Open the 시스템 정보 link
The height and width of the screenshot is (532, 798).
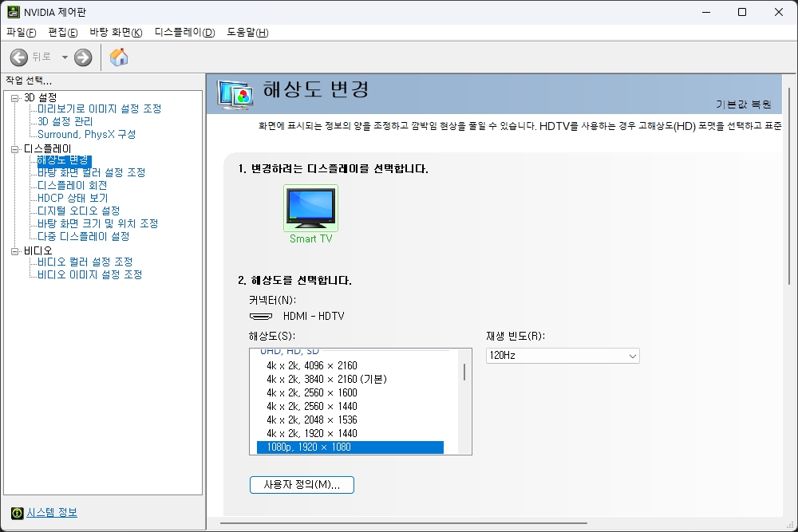52,513
